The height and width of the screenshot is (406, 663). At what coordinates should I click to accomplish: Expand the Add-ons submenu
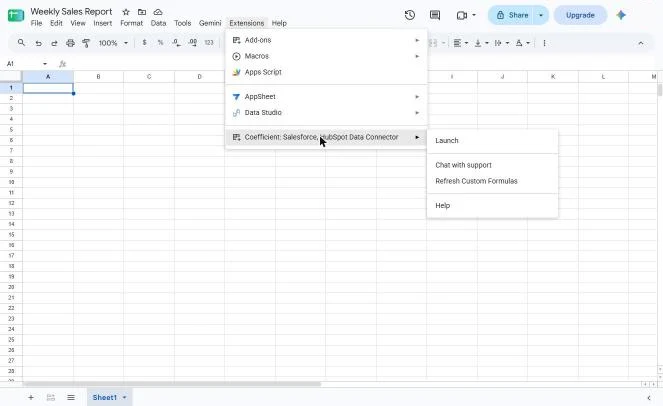[326, 40]
